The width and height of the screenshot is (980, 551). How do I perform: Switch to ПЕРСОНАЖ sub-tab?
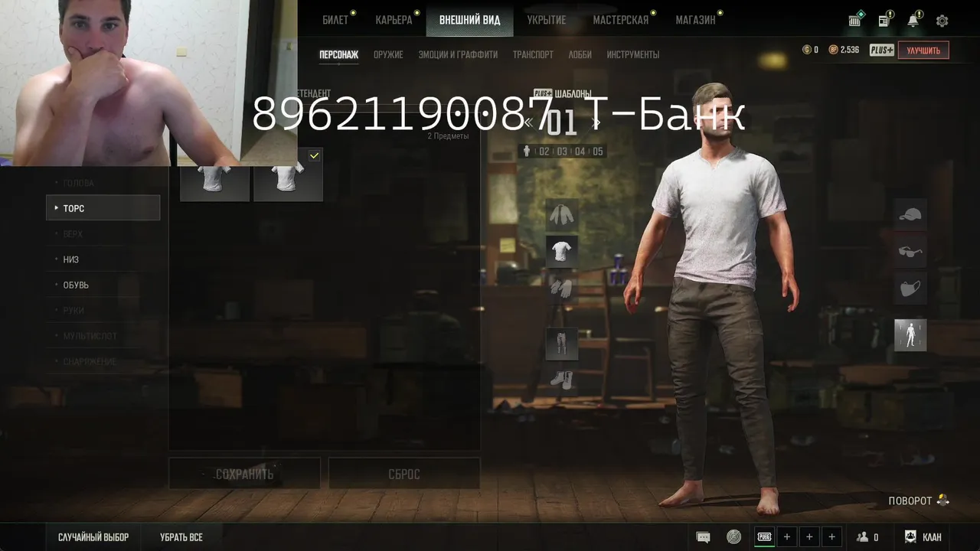point(338,55)
